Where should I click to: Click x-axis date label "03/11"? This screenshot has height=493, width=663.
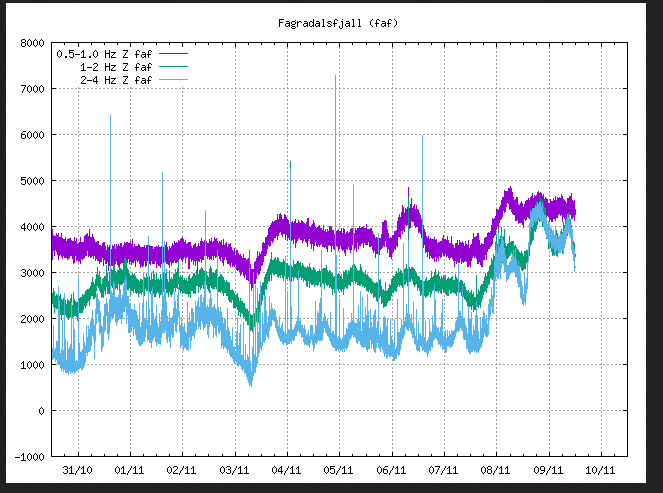(x=234, y=470)
